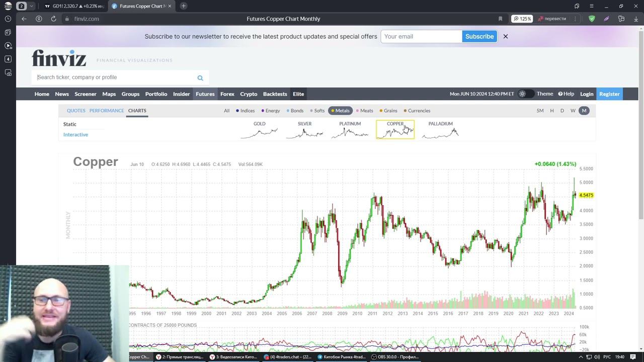Open the green shield adblock extension
Viewport: 644px width, 362px height.
pyautogui.click(x=592, y=19)
